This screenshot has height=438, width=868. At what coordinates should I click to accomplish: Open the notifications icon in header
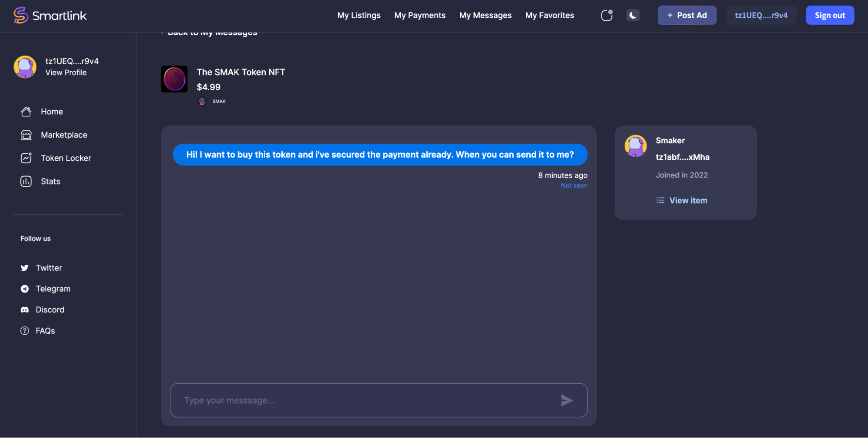pyautogui.click(x=607, y=15)
